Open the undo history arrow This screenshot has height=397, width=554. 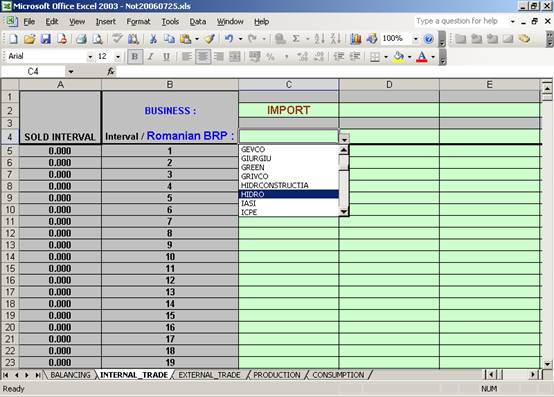pyautogui.click(x=241, y=39)
